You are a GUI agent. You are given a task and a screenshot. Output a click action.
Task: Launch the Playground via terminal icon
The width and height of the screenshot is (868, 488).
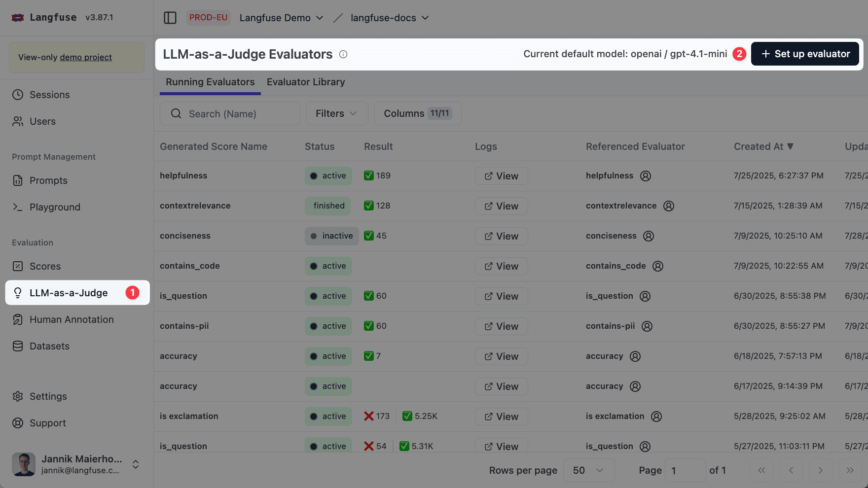18,207
